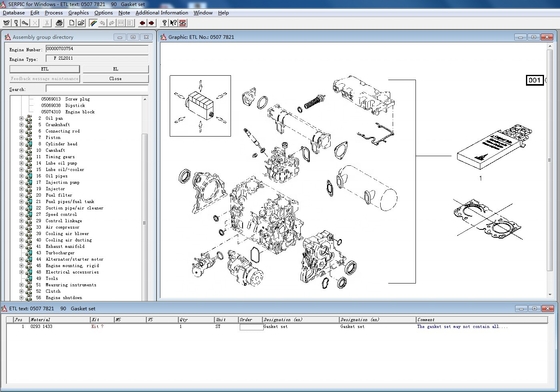Select the 'Dipstick' tree row
560x392 pixels.
(x=63, y=105)
